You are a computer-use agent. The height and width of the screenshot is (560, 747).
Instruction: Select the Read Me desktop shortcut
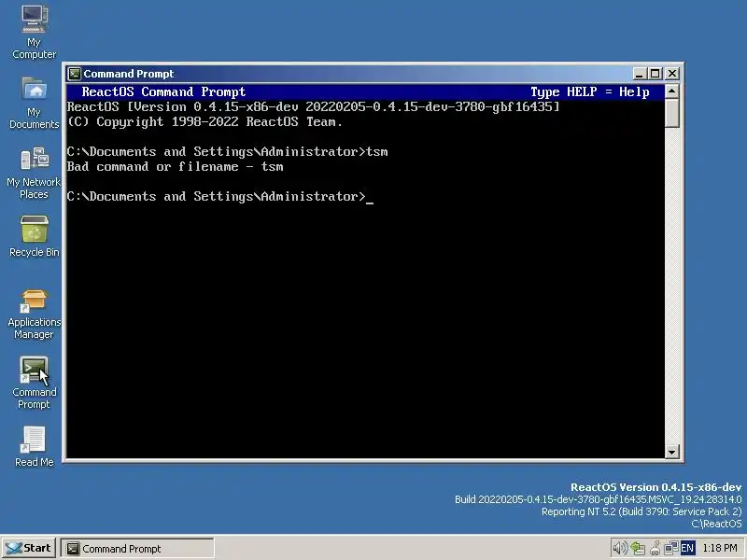(x=34, y=446)
